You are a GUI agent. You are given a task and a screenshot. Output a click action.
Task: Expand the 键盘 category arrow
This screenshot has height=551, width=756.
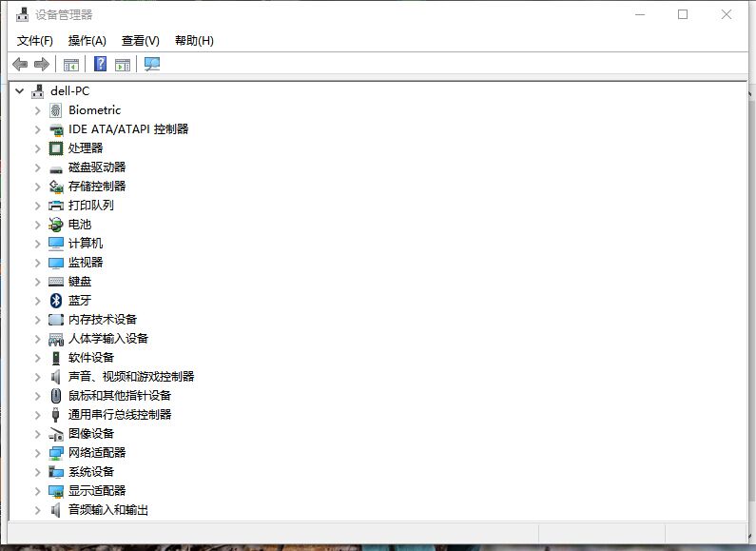click(38, 282)
